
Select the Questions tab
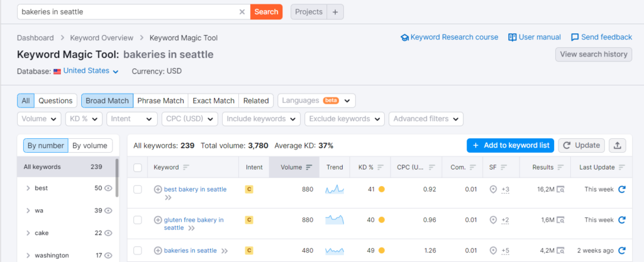pos(55,101)
